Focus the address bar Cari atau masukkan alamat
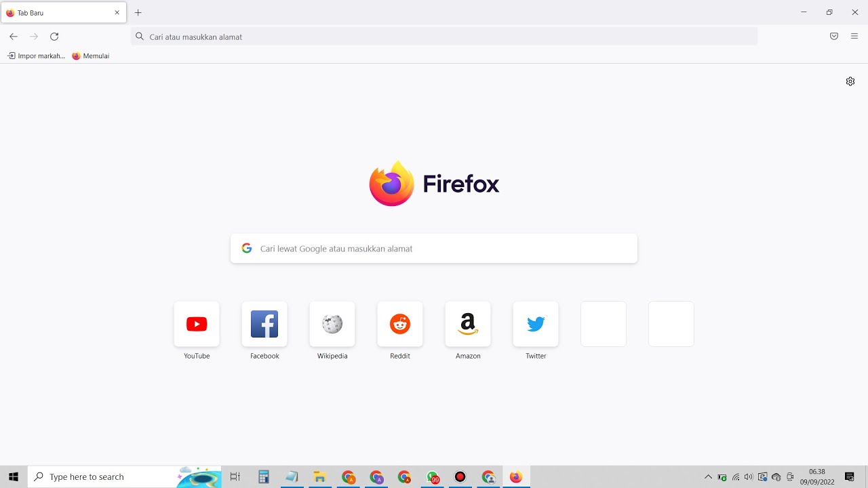This screenshot has height=488, width=868. [444, 37]
